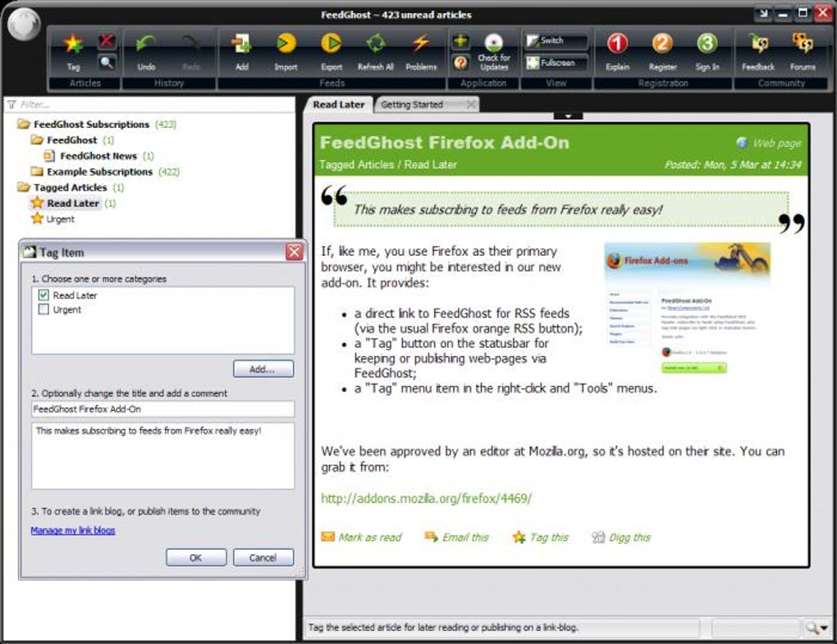Open Manage my link blogs link
The width and height of the screenshot is (837, 644).
click(72, 530)
